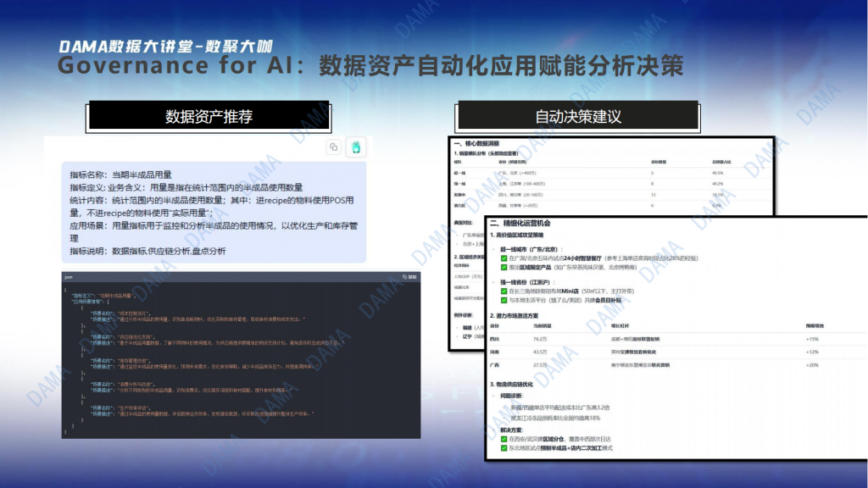Click the 黑龙江冷冻品损耗率 diagnosis line
The image size is (868, 488).
pos(555,418)
